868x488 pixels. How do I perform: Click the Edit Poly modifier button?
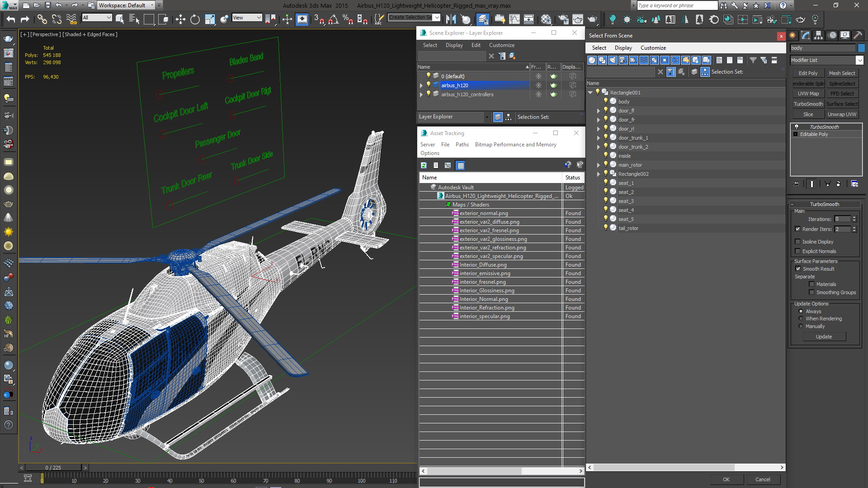808,73
